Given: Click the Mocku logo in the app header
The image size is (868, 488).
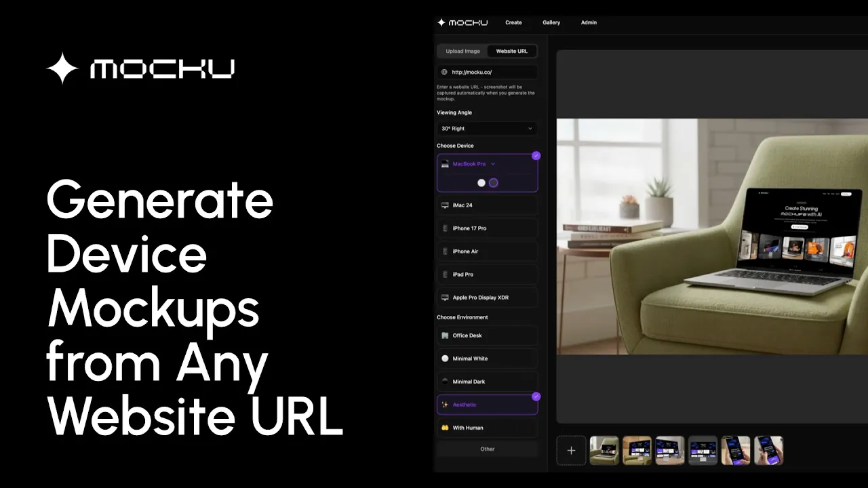Looking at the screenshot, I should pyautogui.click(x=462, y=22).
